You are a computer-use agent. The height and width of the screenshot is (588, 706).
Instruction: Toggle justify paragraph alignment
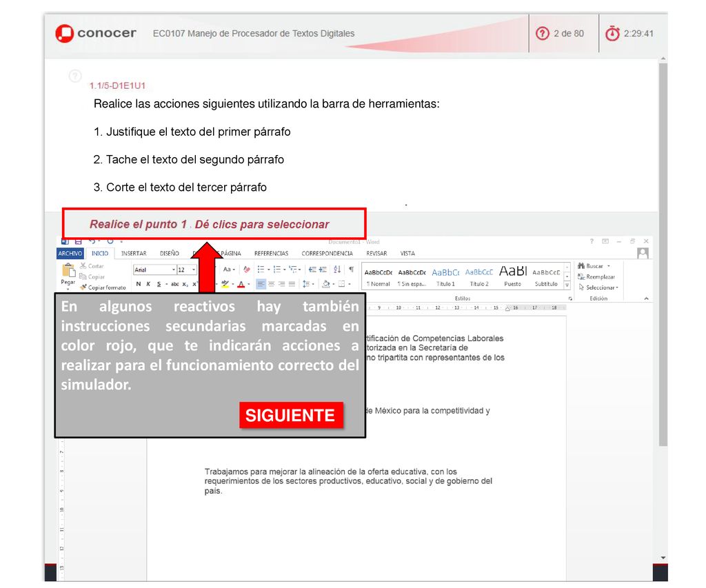coord(292,284)
